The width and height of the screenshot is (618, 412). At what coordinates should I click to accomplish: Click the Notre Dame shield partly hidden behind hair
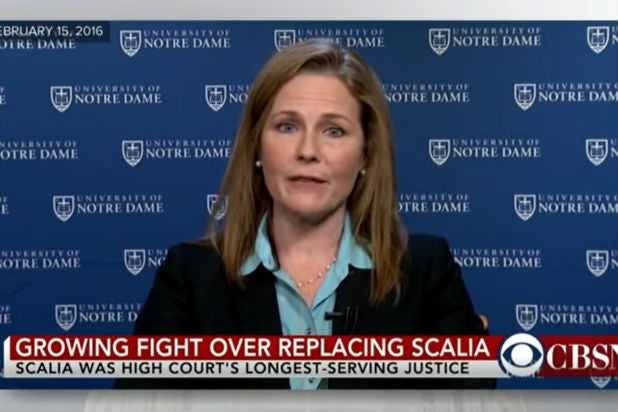pyautogui.click(x=217, y=206)
